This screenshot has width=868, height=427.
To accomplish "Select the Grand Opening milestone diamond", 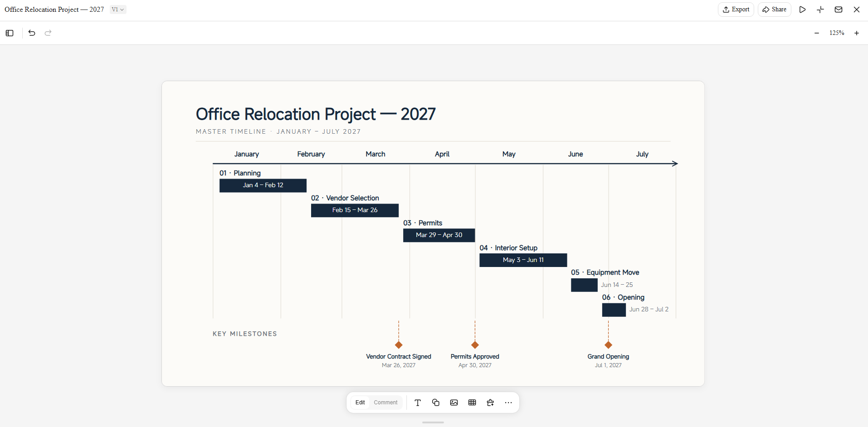I will click(609, 345).
